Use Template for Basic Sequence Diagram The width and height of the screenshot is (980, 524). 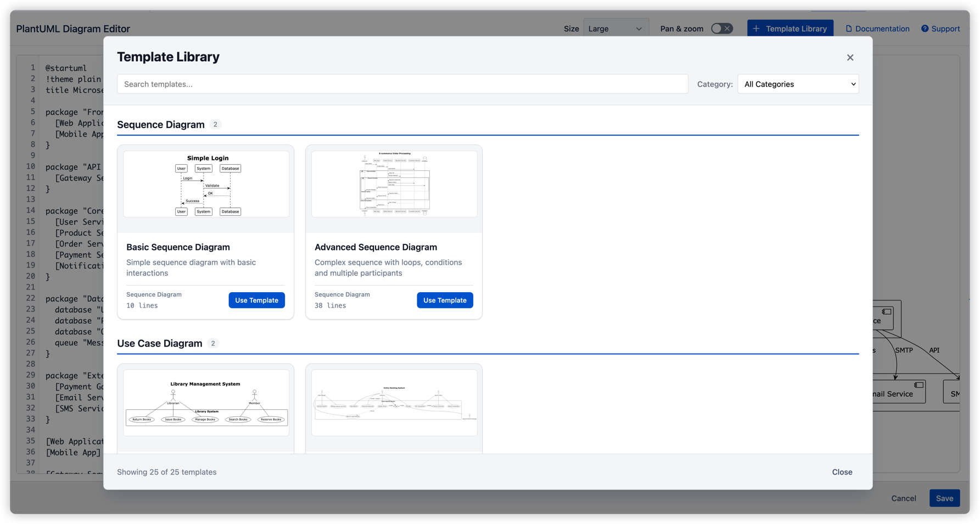click(x=256, y=300)
